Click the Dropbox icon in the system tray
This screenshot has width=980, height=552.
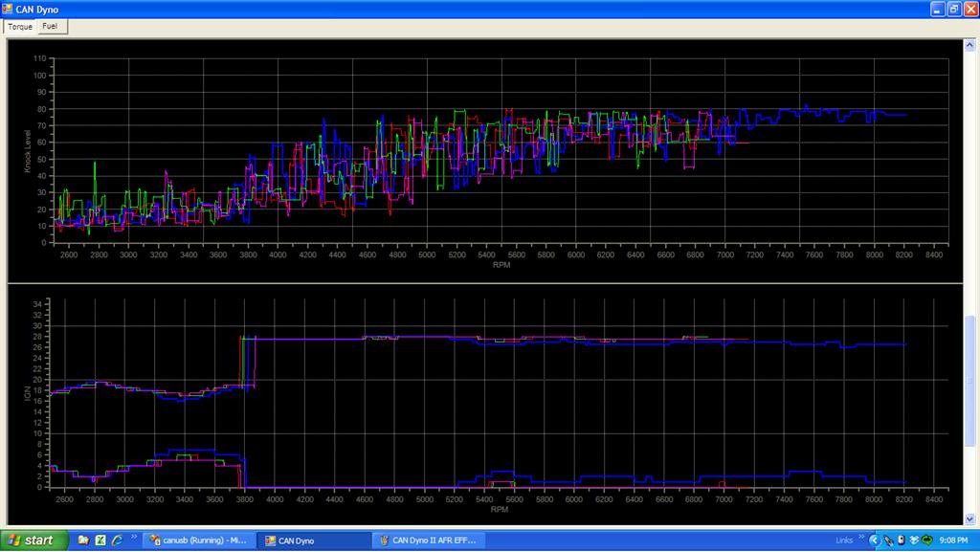pos(916,541)
